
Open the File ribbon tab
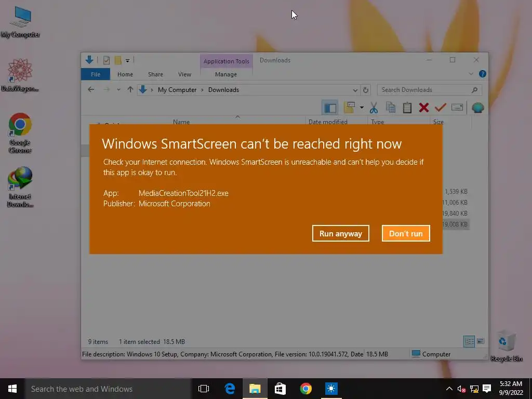coord(96,74)
